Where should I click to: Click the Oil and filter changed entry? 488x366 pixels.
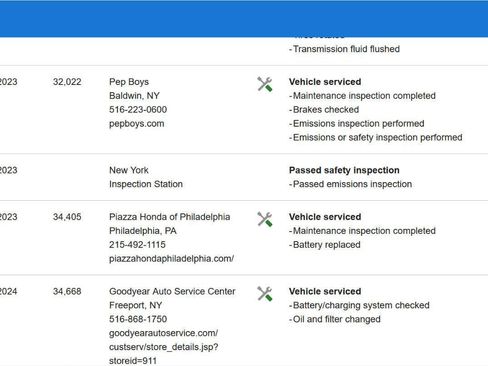click(335, 319)
